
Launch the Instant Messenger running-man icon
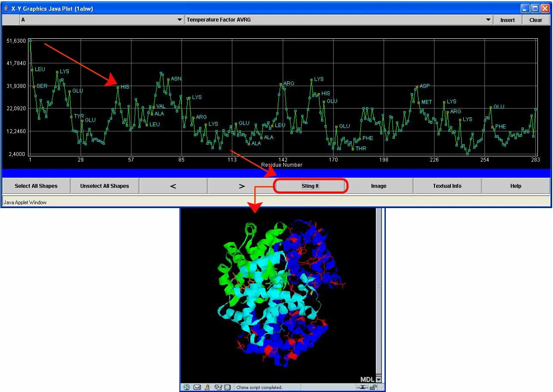point(207,387)
